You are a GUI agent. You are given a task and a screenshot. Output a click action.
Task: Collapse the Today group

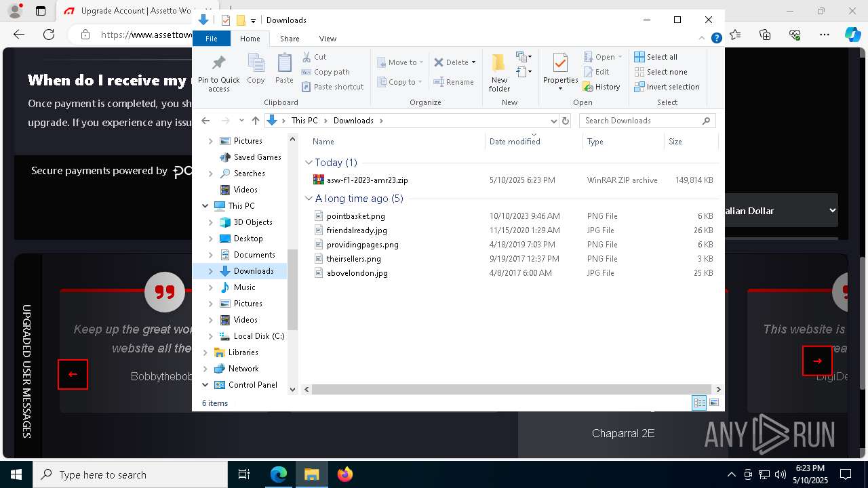click(x=309, y=163)
